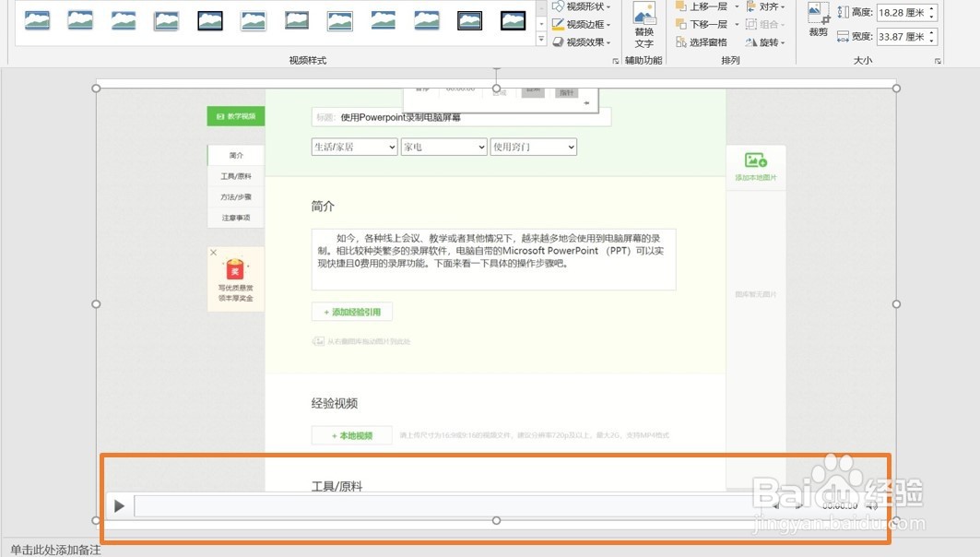The image size is (980, 557).
Task: Click the 视频样式 group label
Action: tap(308, 61)
